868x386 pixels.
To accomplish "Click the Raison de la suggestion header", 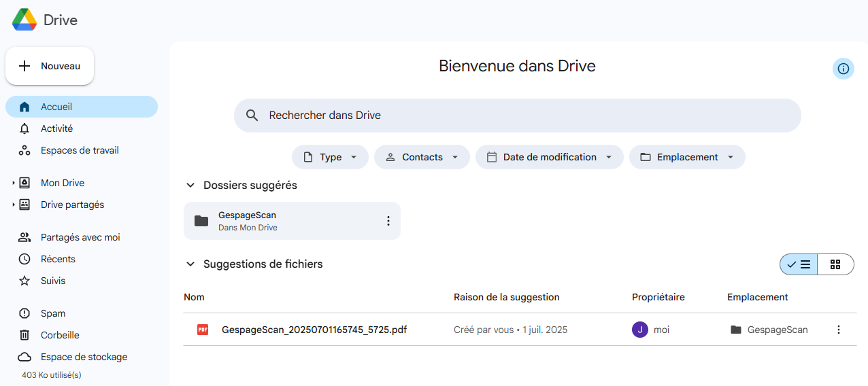I will [x=507, y=297].
